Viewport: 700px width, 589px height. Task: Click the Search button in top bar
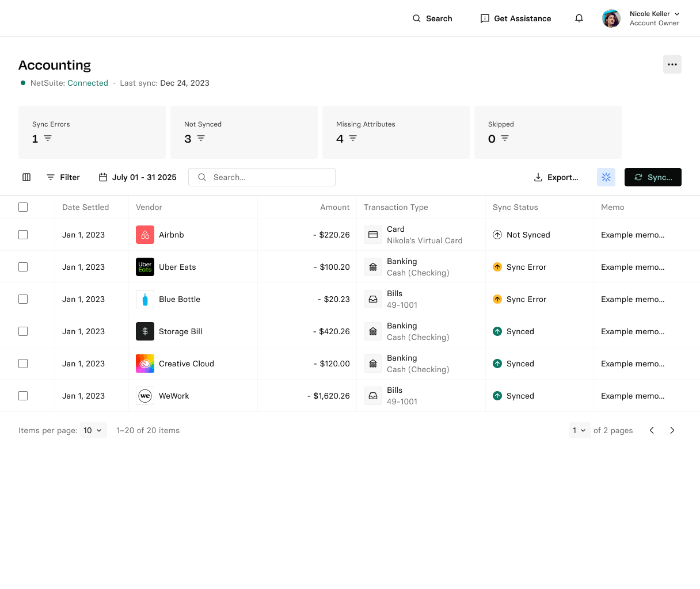[x=432, y=18]
